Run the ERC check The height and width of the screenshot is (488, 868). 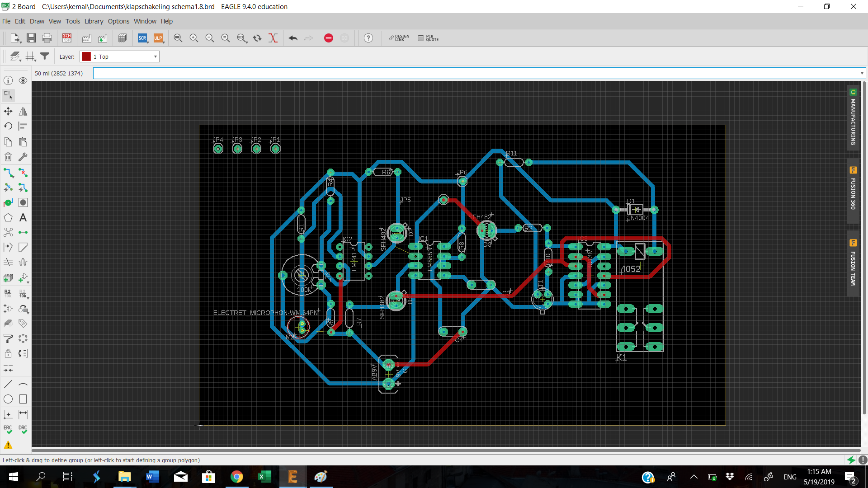pos(8,429)
